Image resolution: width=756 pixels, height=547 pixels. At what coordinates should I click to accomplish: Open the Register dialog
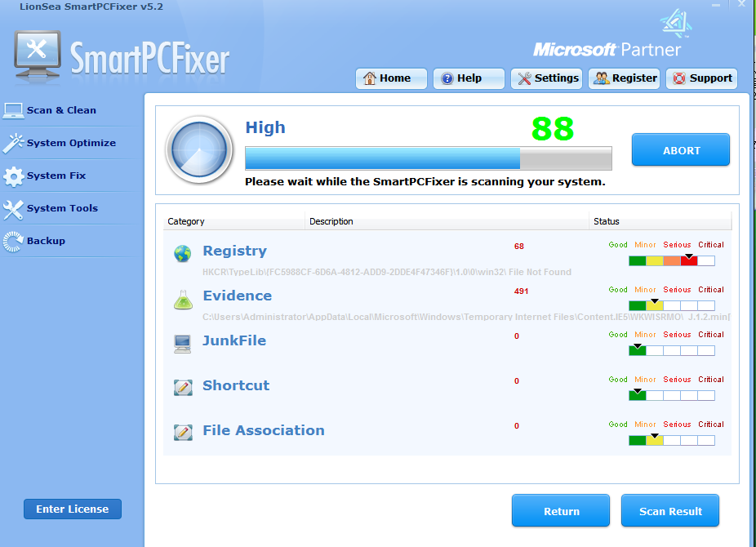(624, 78)
